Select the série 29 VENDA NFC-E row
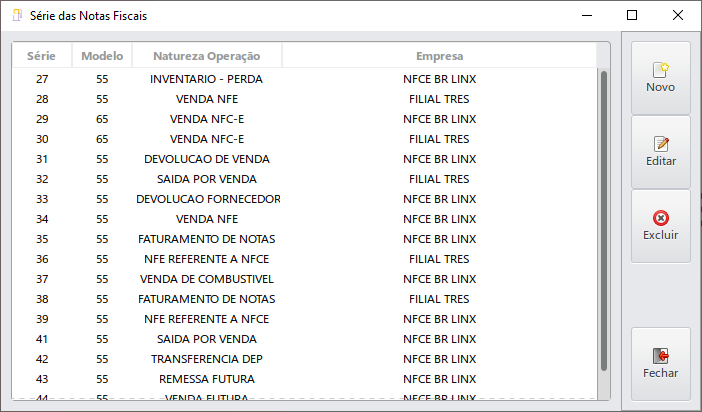The height and width of the screenshot is (412, 702). pyautogui.click(x=205, y=119)
